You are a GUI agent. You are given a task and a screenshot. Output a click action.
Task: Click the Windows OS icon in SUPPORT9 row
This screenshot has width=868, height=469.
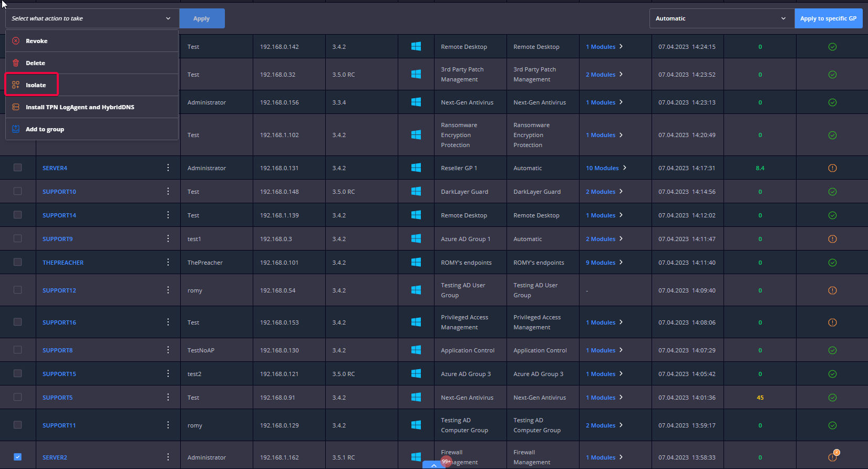(416, 238)
